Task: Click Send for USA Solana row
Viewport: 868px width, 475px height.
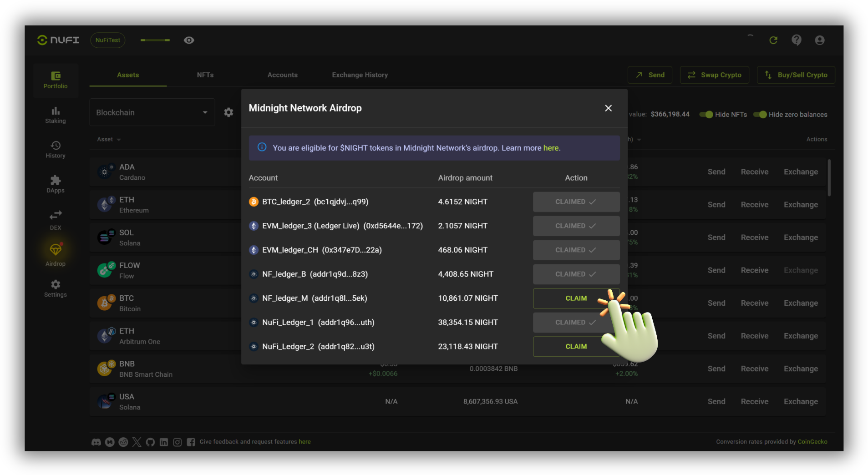Action: click(716, 401)
